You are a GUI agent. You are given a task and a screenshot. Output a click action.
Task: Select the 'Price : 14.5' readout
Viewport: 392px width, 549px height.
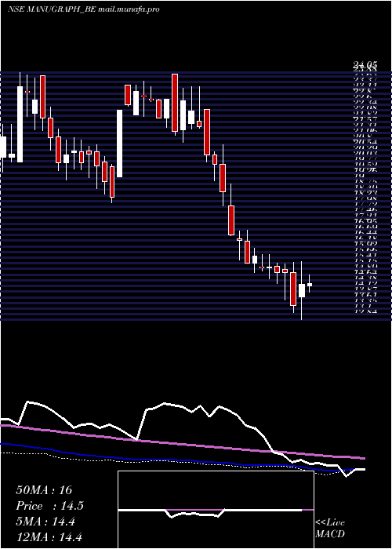[x=49, y=506]
